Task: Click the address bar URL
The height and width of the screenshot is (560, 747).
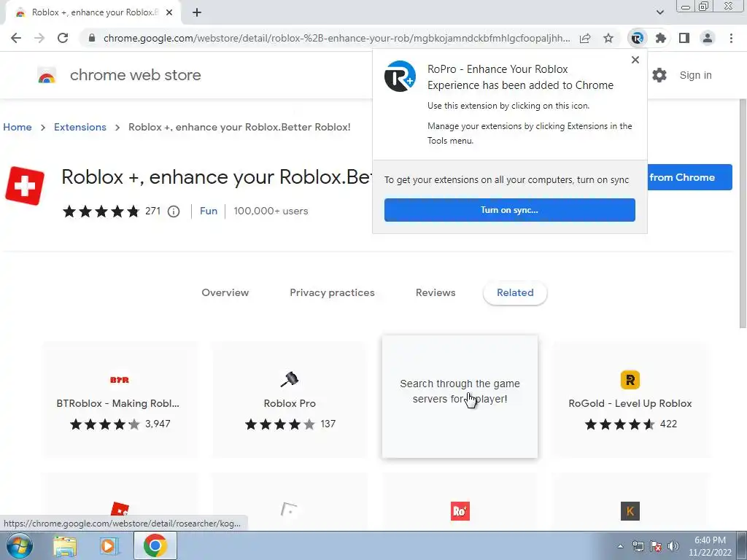Action: (336, 38)
